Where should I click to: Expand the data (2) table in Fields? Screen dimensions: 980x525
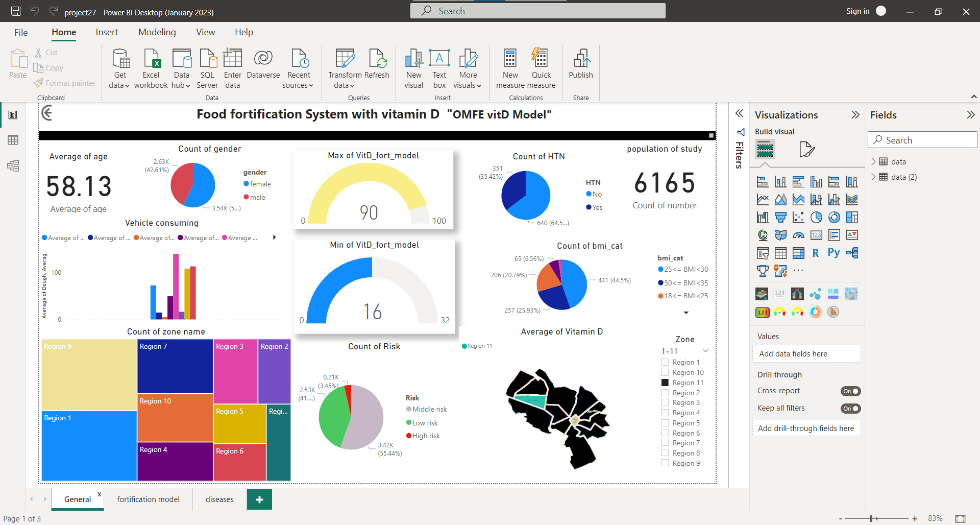click(873, 177)
